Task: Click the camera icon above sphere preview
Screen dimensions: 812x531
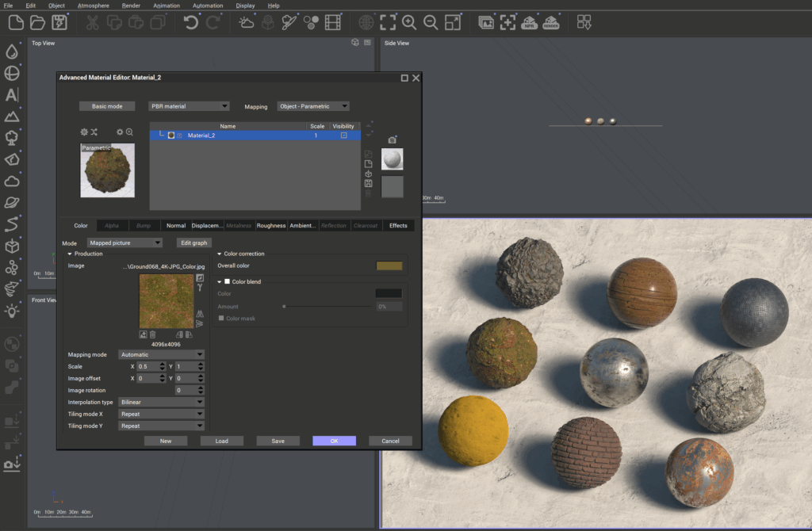Action: (392, 139)
